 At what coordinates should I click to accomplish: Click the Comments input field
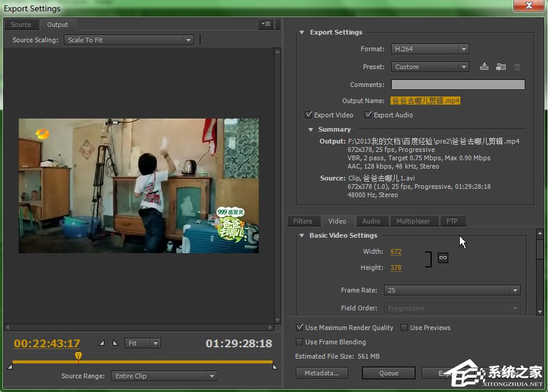point(457,85)
